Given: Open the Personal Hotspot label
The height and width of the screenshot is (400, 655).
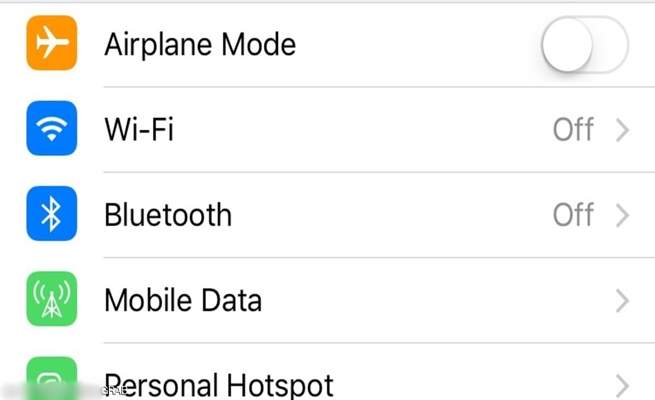Looking at the screenshot, I should [220, 385].
